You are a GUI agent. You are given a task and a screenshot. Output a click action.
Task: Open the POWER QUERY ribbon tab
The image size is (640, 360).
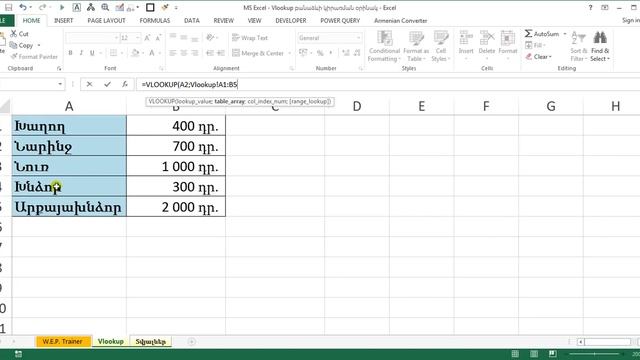[340, 20]
